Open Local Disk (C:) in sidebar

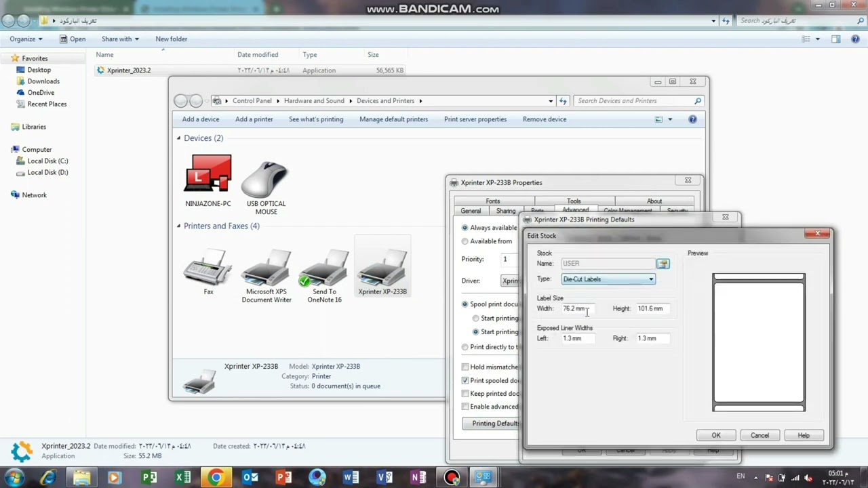tap(47, 161)
